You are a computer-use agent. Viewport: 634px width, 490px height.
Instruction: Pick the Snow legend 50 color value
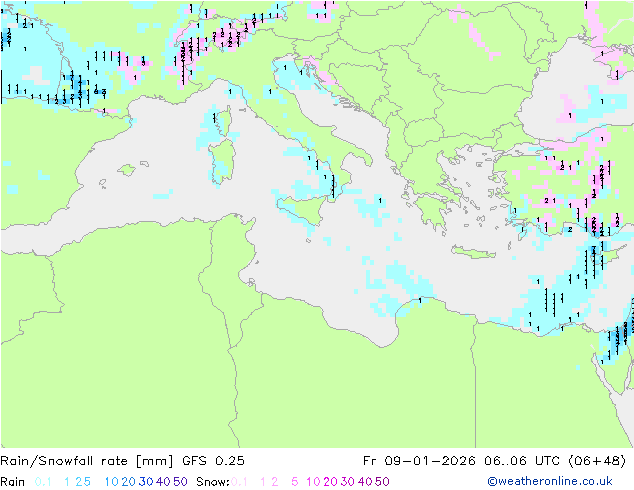click(x=383, y=482)
